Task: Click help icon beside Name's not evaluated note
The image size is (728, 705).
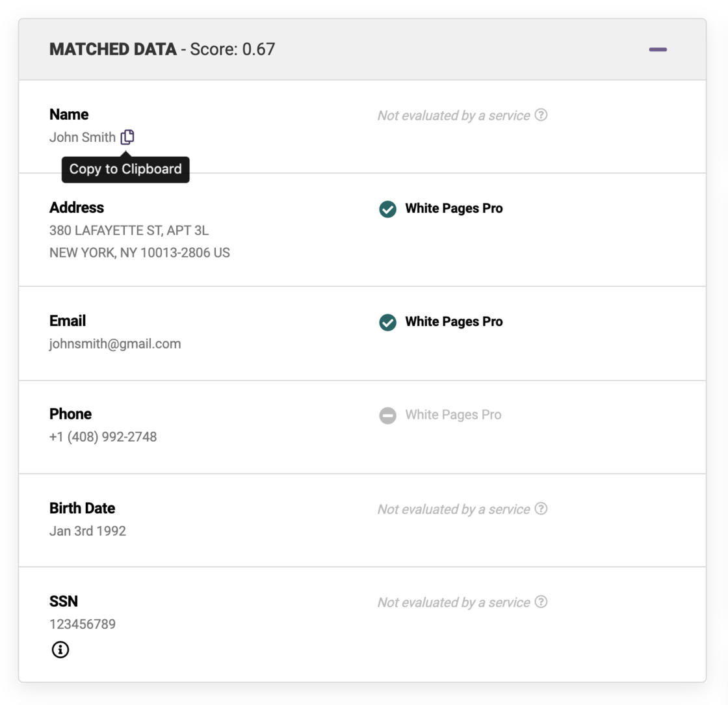Action: point(541,115)
